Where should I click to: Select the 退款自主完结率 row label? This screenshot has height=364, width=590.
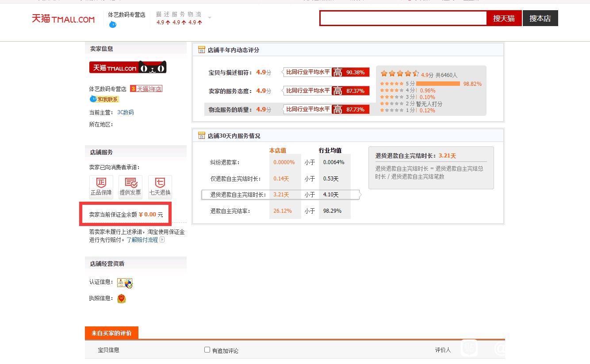pos(230,211)
